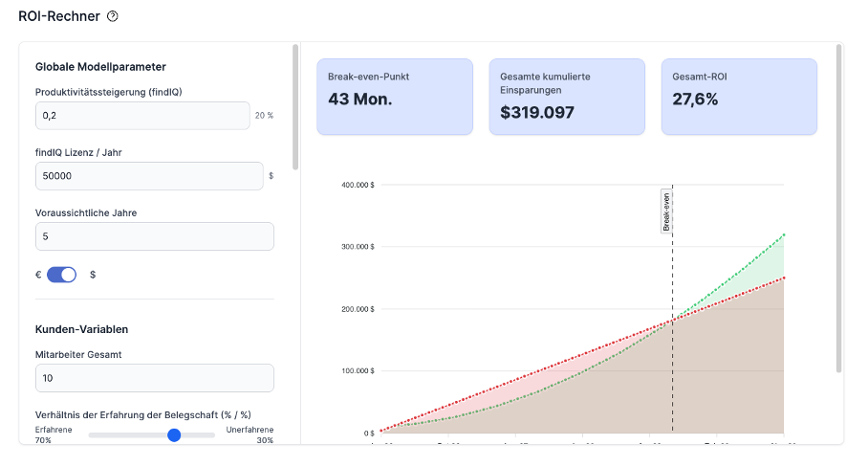
Task: Select the Gesamte kumulierte Einsparungen card
Action: [x=567, y=97]
